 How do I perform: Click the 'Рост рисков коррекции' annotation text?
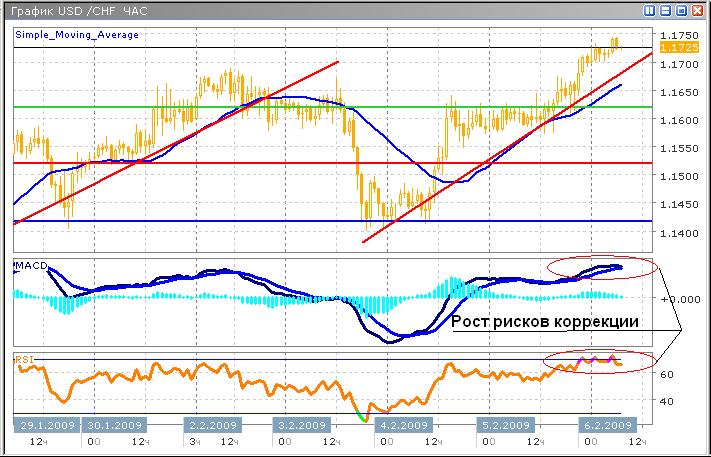point(545,324)
